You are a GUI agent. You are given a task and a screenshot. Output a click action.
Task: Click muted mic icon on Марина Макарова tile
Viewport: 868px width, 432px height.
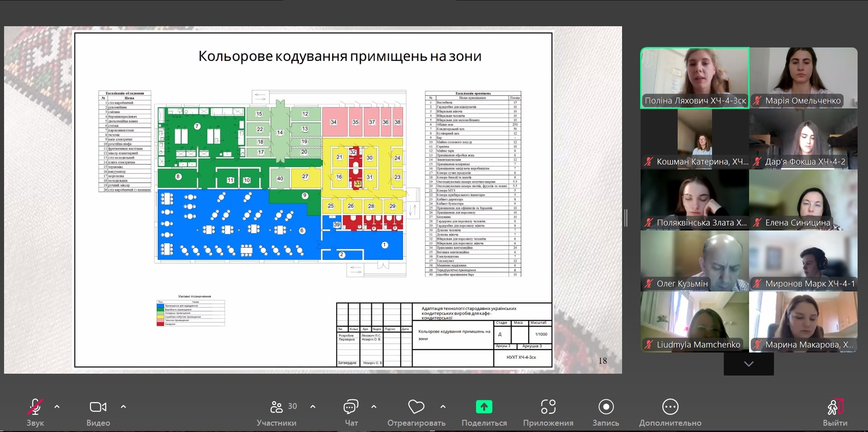pyautogui.click(x=757, y=345)
